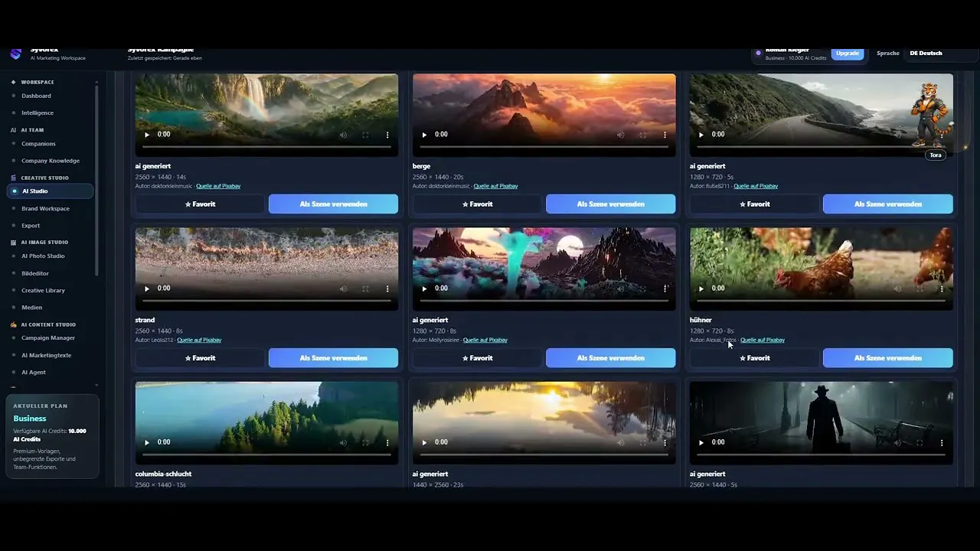Mute the waterfall video
The width and height of the screenshot is (980, 551).
pos(343,135)
